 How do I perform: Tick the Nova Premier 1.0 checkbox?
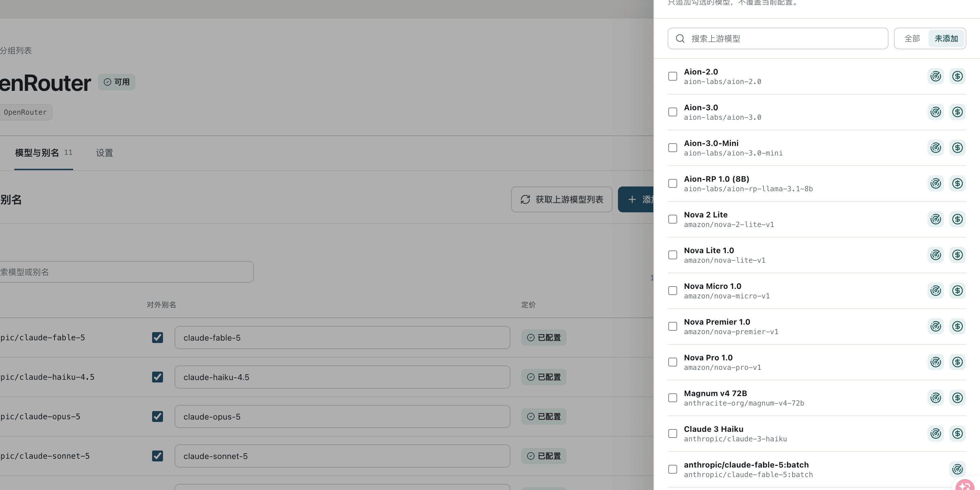(x=673, y=326)
